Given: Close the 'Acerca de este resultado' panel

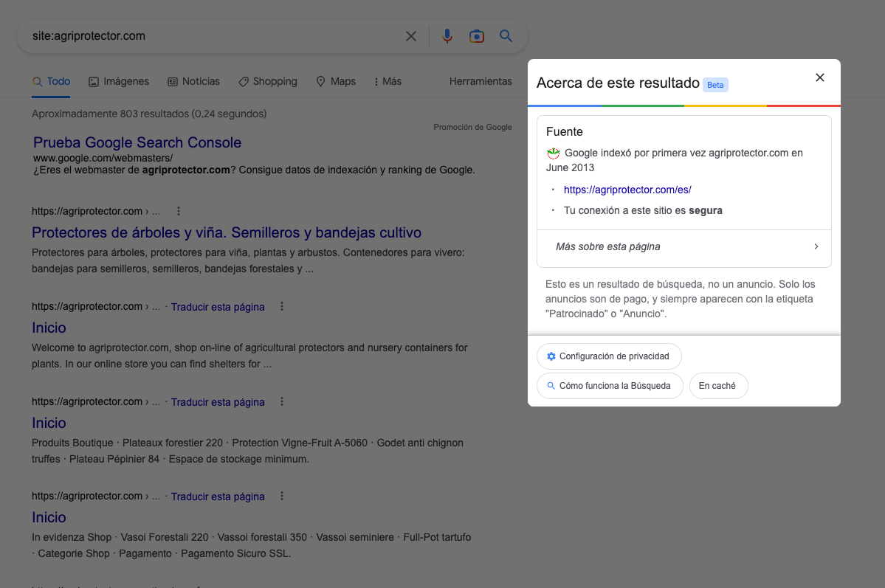Looking at the screenshot, I should tap(820, 77).
